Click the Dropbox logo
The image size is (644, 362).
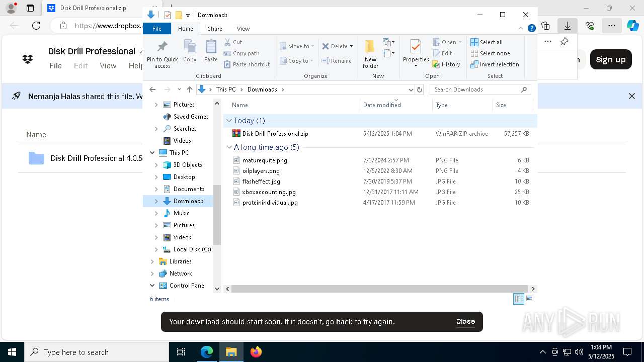click(x=28, y=59)
